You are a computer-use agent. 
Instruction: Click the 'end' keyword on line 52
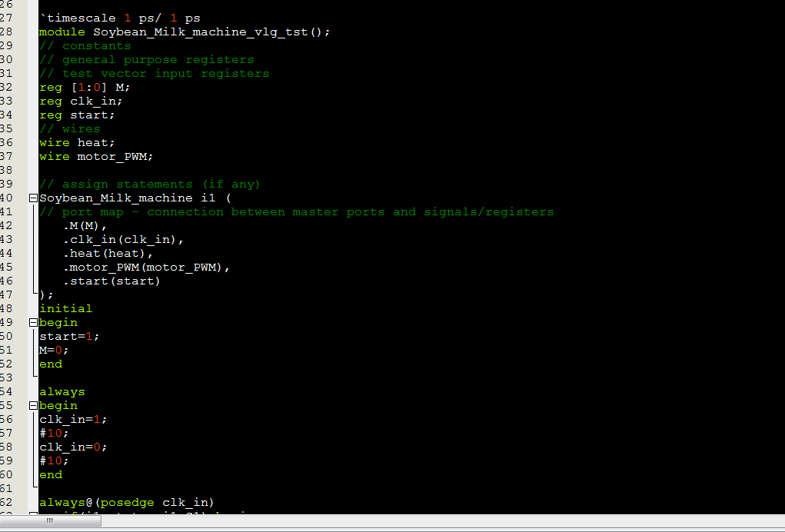pyautogui.click(x=51, y=364)
